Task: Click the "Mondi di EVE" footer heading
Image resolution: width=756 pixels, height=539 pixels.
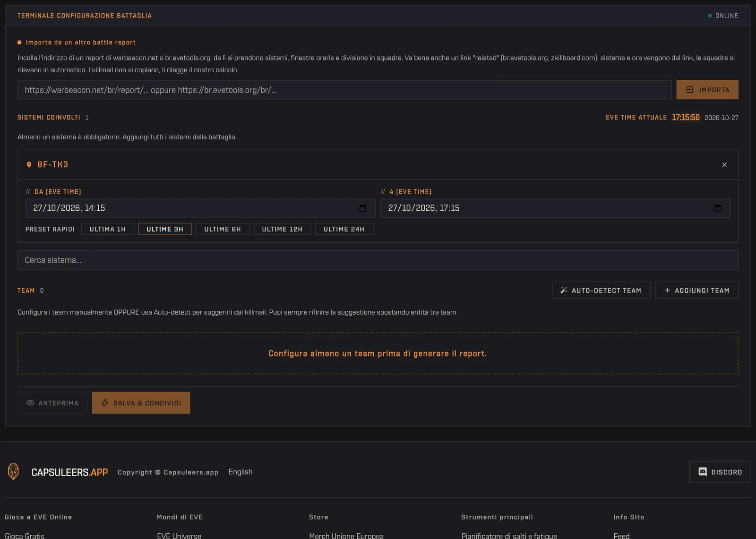Action: tap(180, 517)
